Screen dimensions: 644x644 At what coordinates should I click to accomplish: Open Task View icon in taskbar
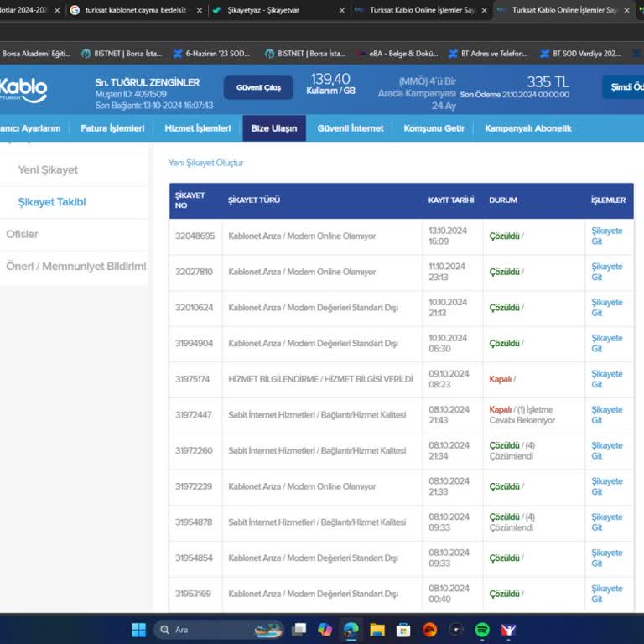[299, 630]
